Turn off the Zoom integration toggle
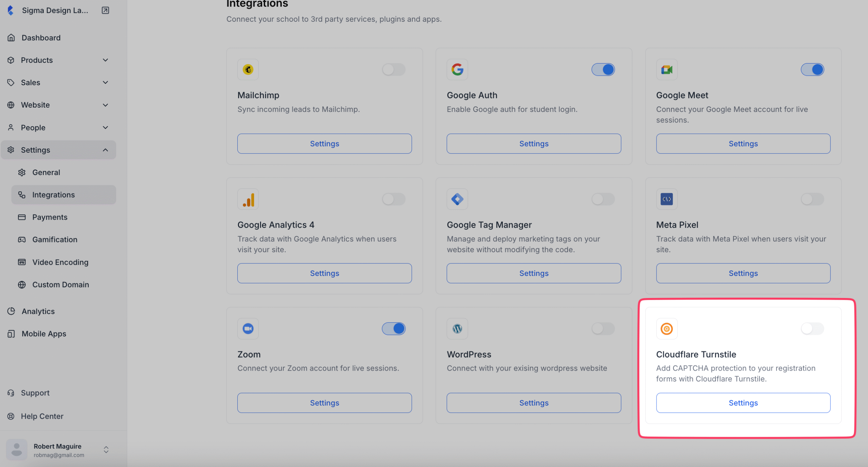This screenshot has height=467, width=868. pos(393,329)
